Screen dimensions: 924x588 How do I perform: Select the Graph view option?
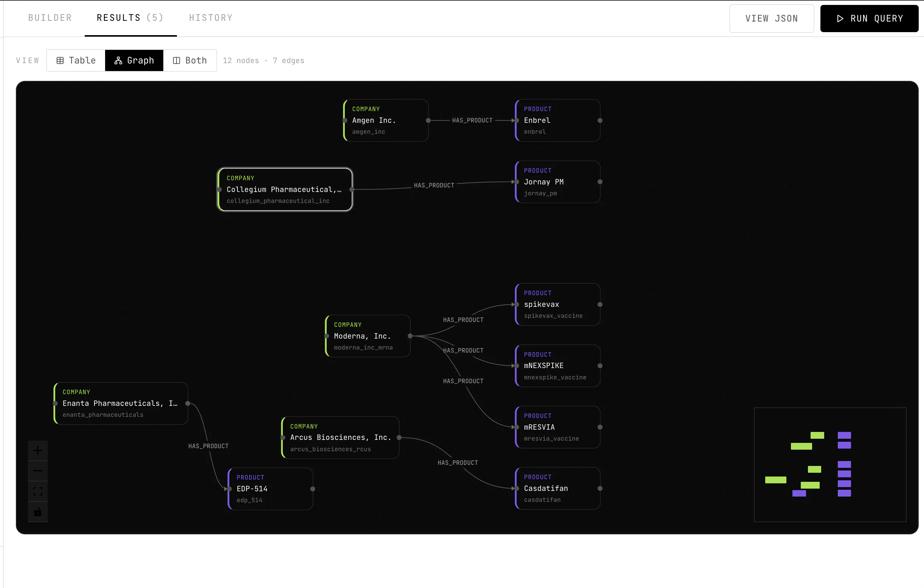(x=134, y=60)
